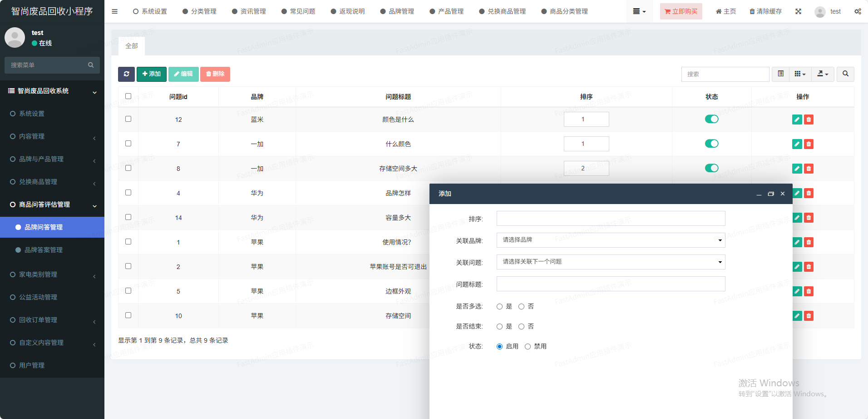Image resolution: width=868 pixels, height=419 pixels.
Task: Open the 关联问题 dropdown
Action: [x=611, y=262]
